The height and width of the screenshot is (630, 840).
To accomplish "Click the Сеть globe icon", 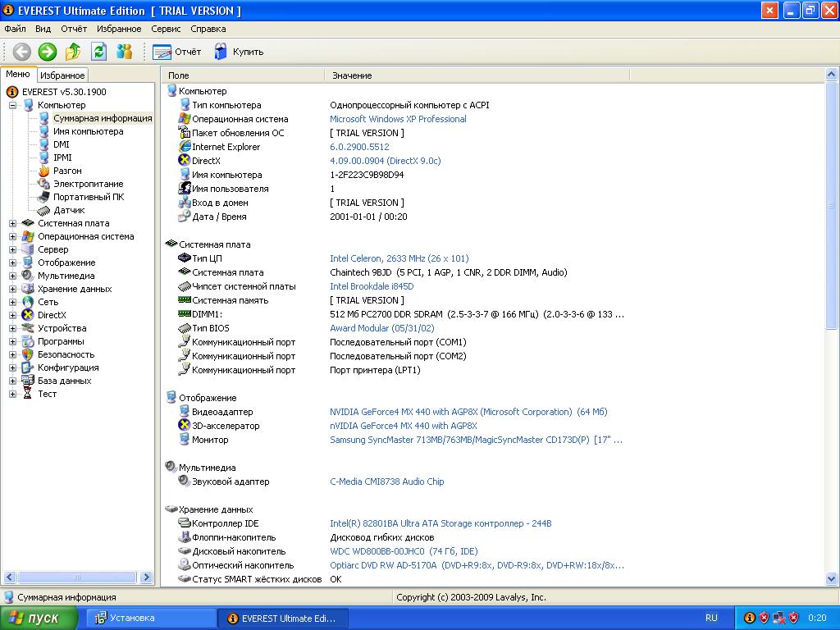I will click(x=28, y=302).
